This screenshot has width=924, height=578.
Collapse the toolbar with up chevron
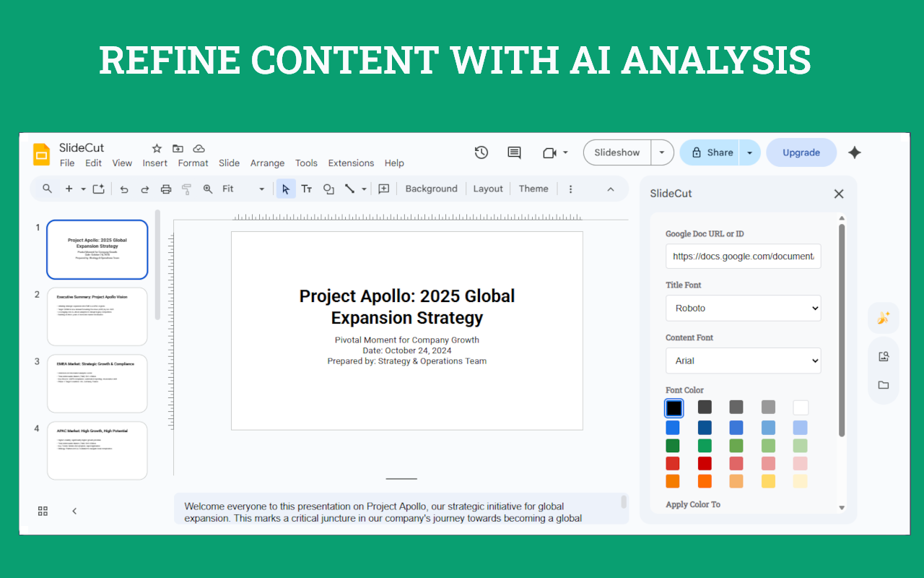[x=610, y=189]
